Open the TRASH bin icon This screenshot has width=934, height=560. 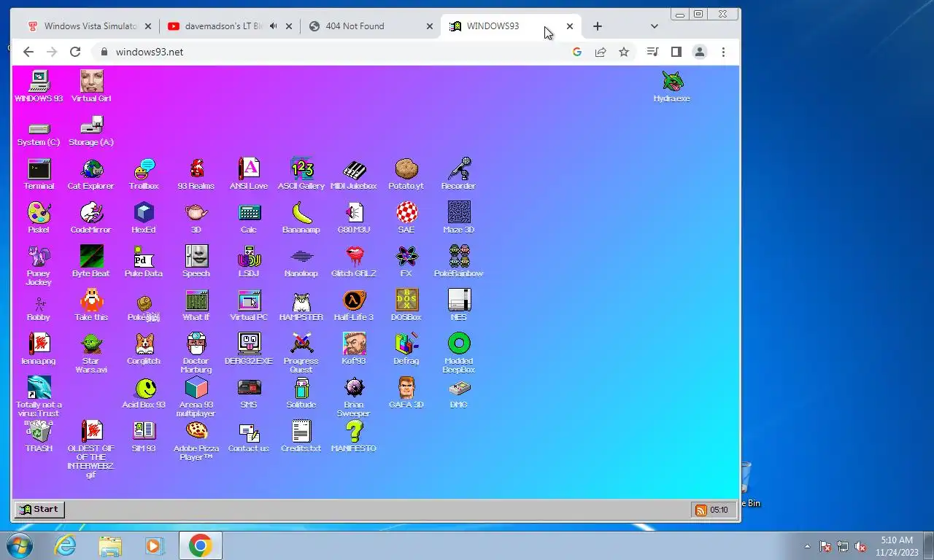pyautogui.click(x=39, y=436)
